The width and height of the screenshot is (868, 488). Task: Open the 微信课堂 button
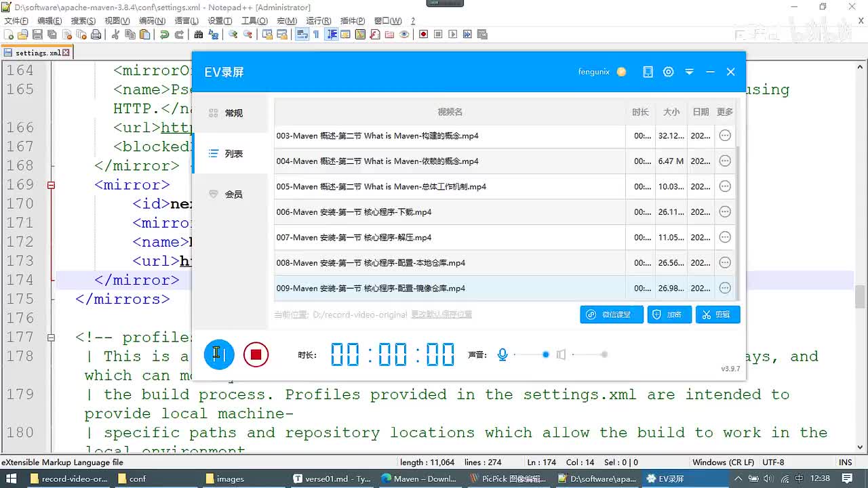612,314
